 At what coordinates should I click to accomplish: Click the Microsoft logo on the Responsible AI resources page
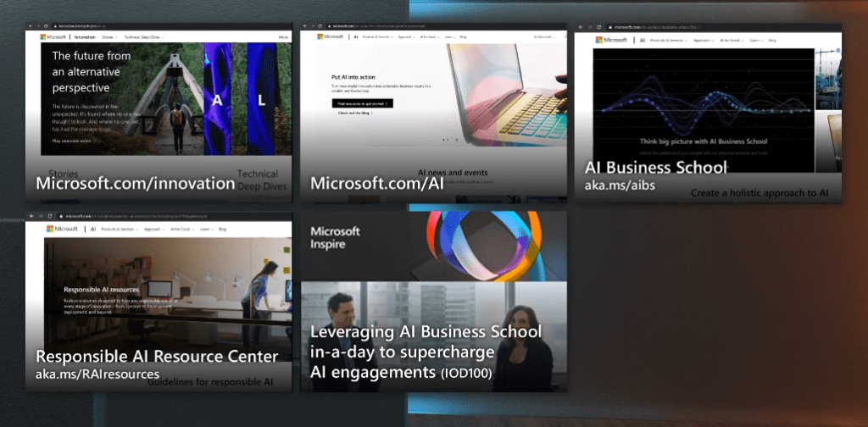tap(61, 229)
